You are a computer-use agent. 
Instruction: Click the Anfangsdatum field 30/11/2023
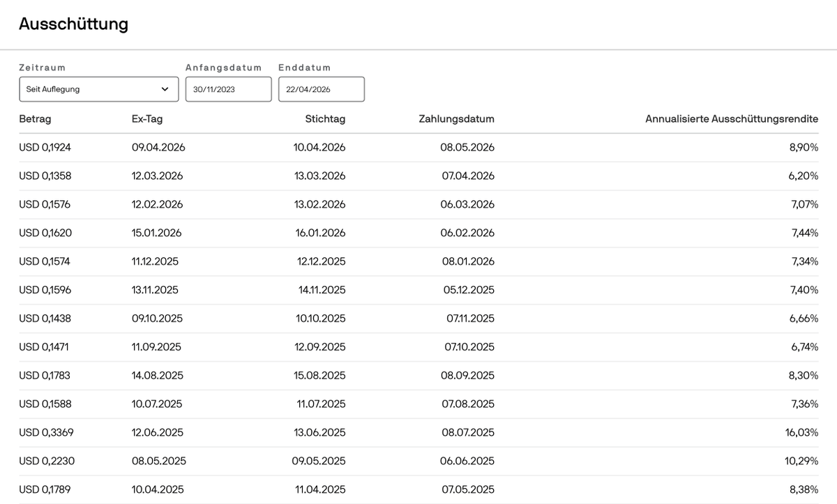[229, 89]
